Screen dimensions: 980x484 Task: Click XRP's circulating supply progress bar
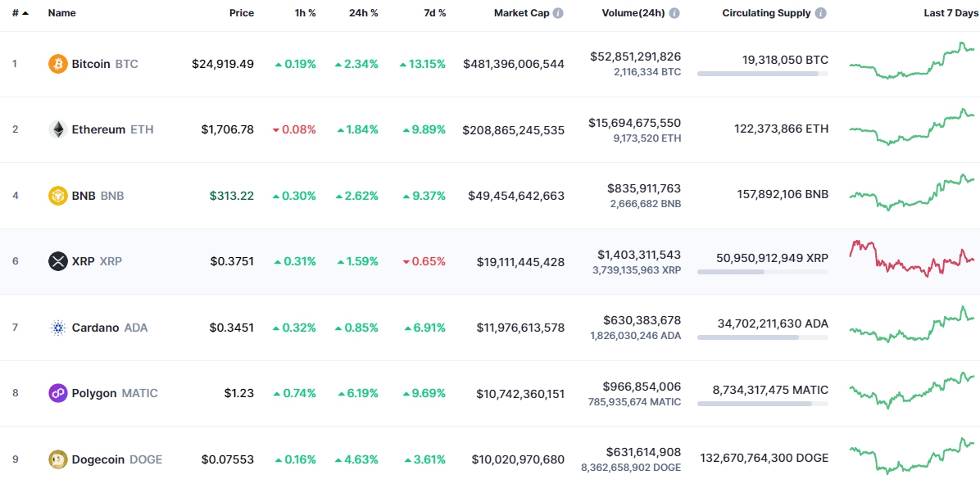(x=763, y=272)
